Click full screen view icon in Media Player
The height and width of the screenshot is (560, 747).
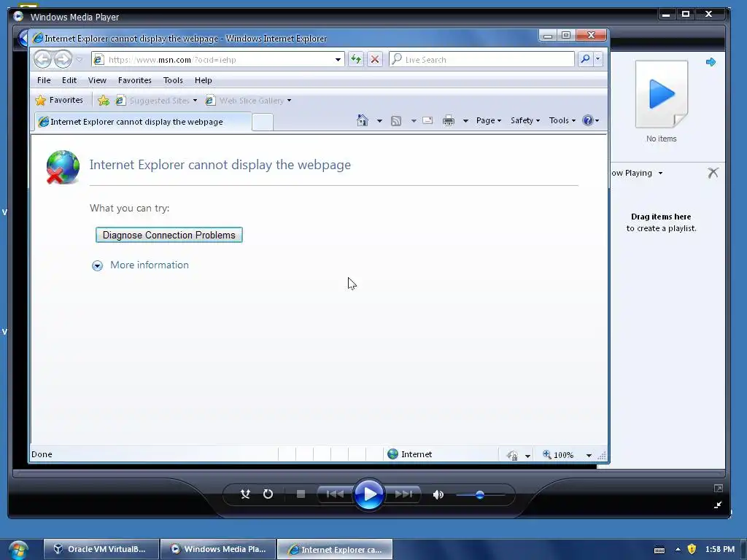(x=719, y=488)
